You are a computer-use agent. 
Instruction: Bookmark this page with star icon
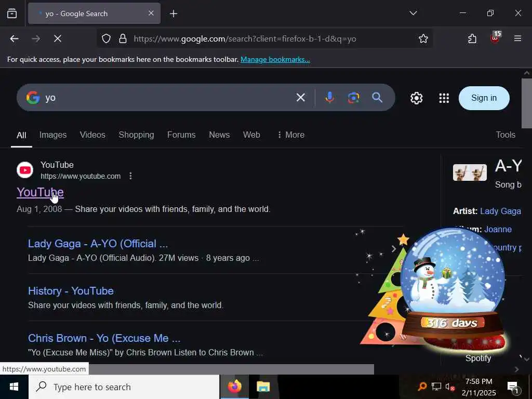click(423, 38)
